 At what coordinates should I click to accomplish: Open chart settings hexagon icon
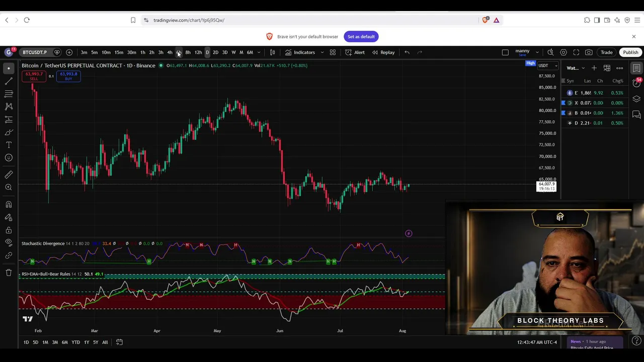(x=563, y=52)
